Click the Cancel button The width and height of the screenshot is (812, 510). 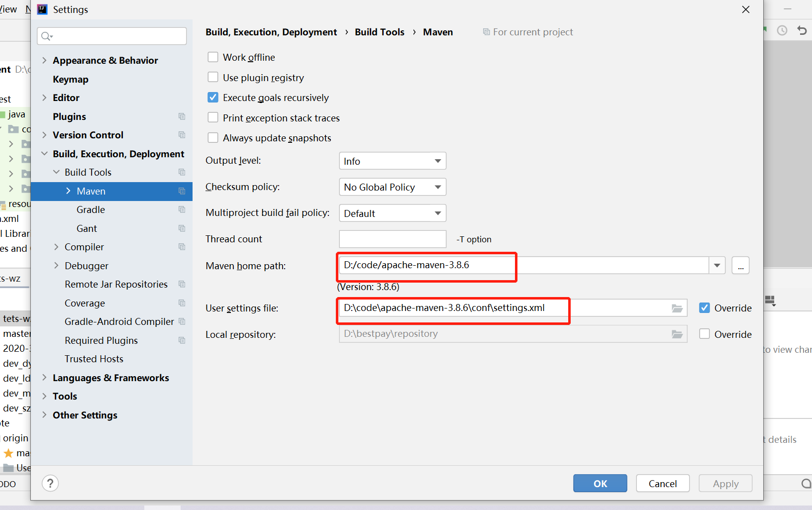click(x=662, y=484)
